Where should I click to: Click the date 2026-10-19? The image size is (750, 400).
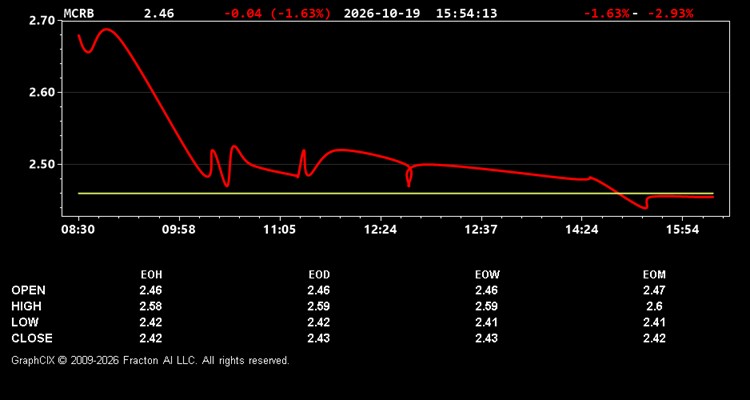click(x=382, y=13)
